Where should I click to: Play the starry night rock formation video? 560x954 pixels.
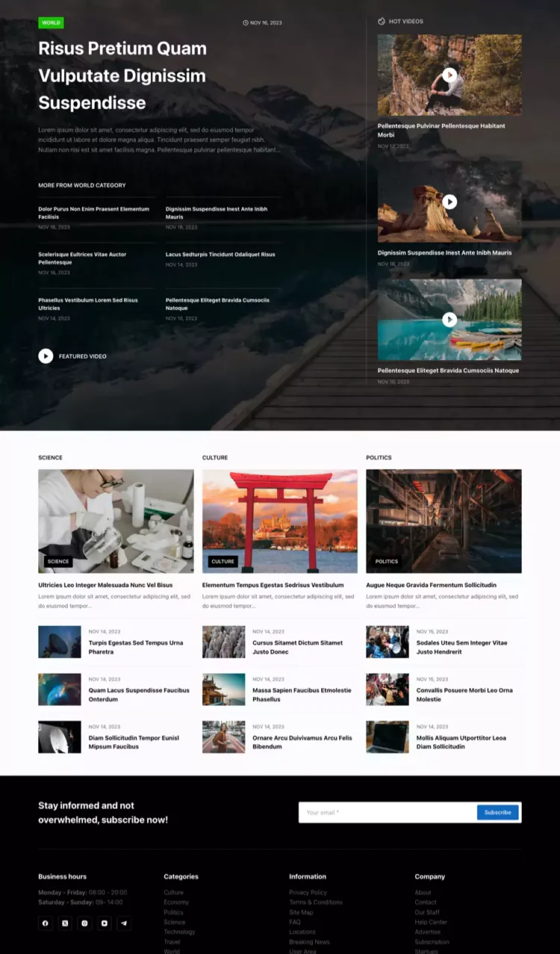tap(449, 202)
